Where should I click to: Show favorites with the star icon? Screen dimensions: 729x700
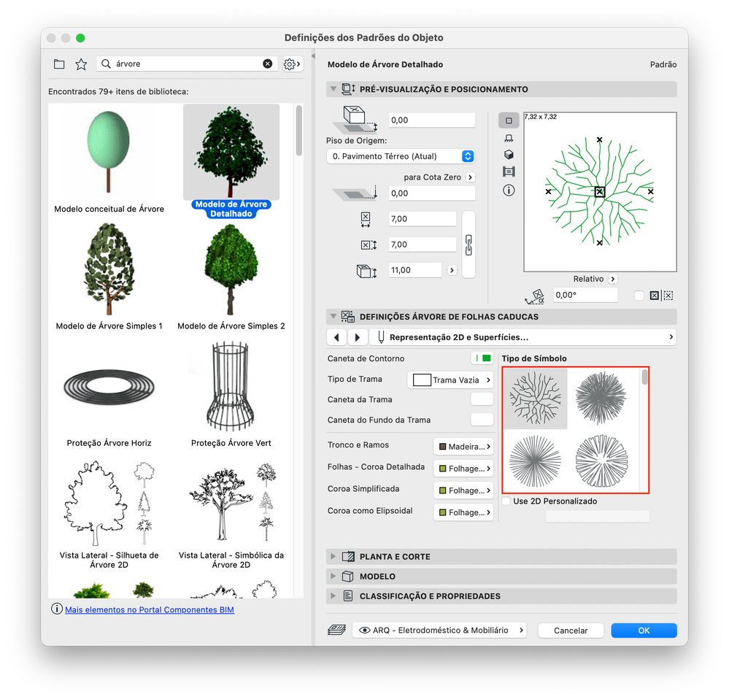[81, 64]
